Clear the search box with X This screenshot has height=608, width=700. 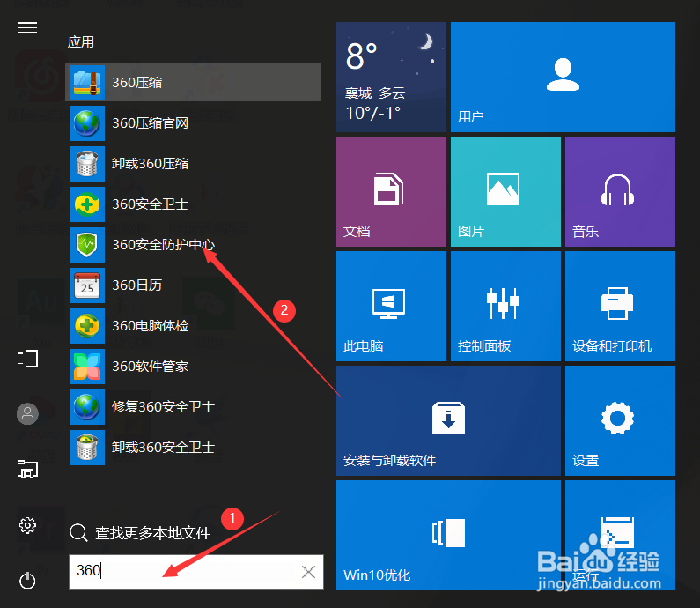tap(308, 572)
